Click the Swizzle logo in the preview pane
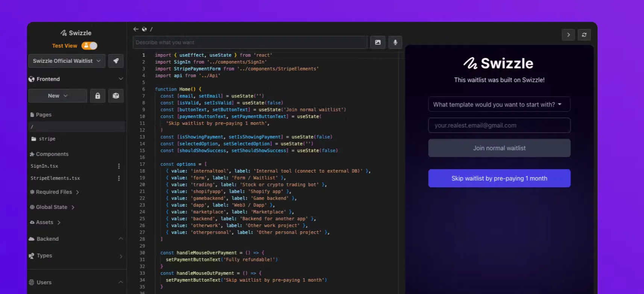Viewport: 644px width, 294px height. [498, 63]
